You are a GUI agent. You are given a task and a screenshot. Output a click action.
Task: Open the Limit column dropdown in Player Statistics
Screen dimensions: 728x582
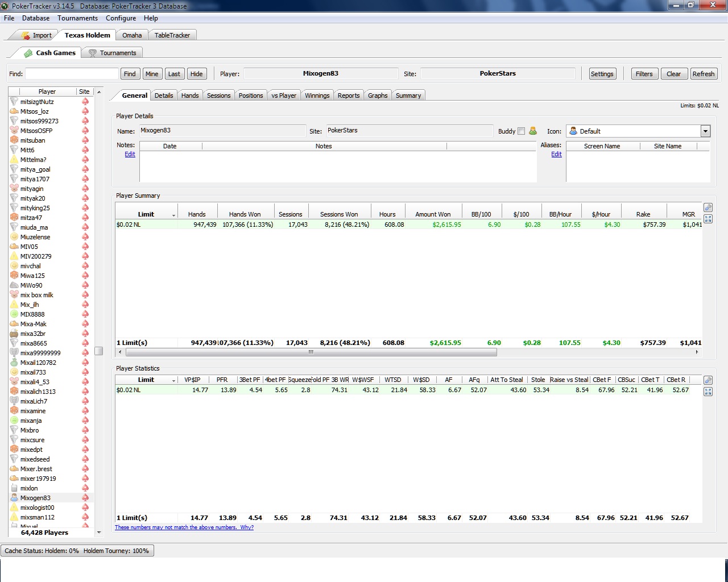coord(173,380)
